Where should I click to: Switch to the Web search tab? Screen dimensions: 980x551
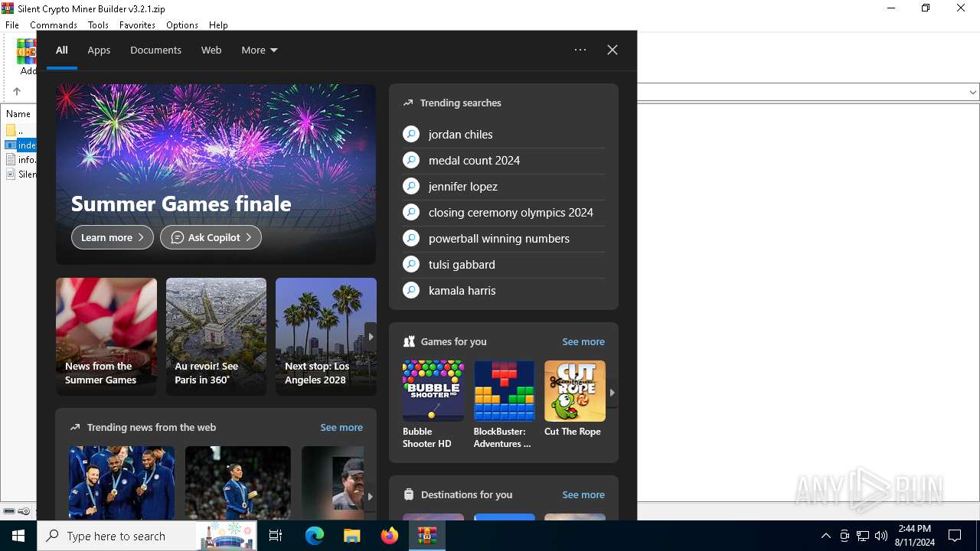[x=211, y=50]
